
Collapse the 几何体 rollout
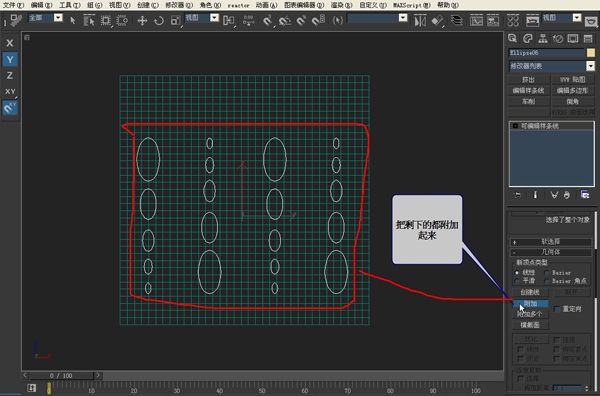551,252
